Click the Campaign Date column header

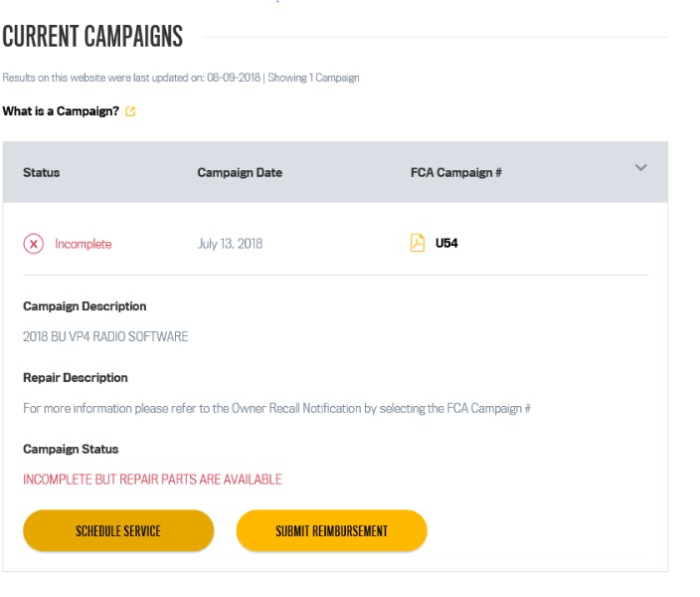[240, 172]
